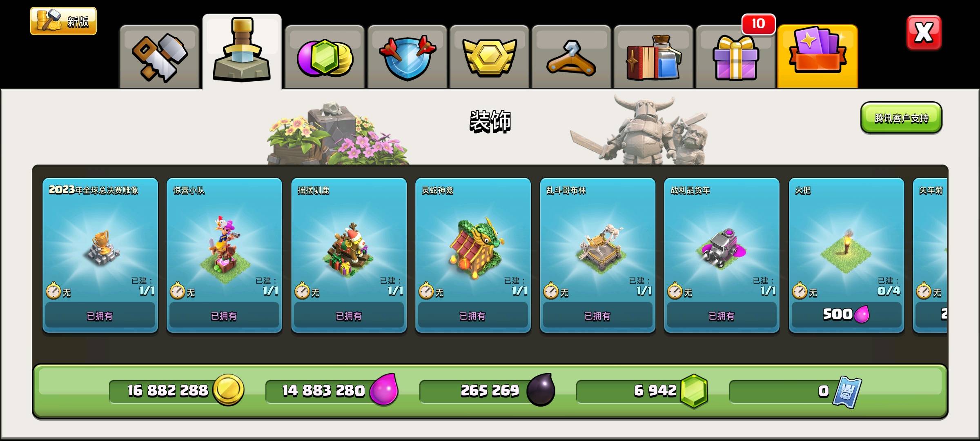Select the 2023 global finals statue card
Screen dimensions: 980x441
(100, 255)
